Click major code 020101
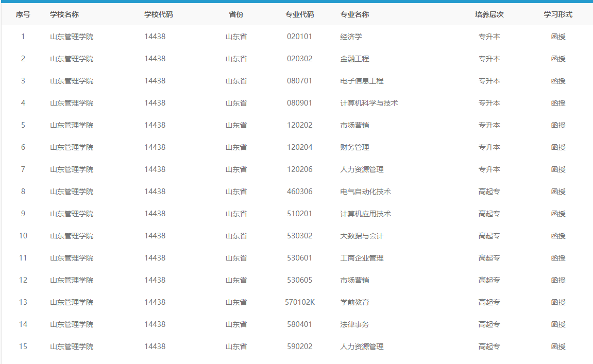The width and height of the screenshot is (593, 364). pos(299,37)
